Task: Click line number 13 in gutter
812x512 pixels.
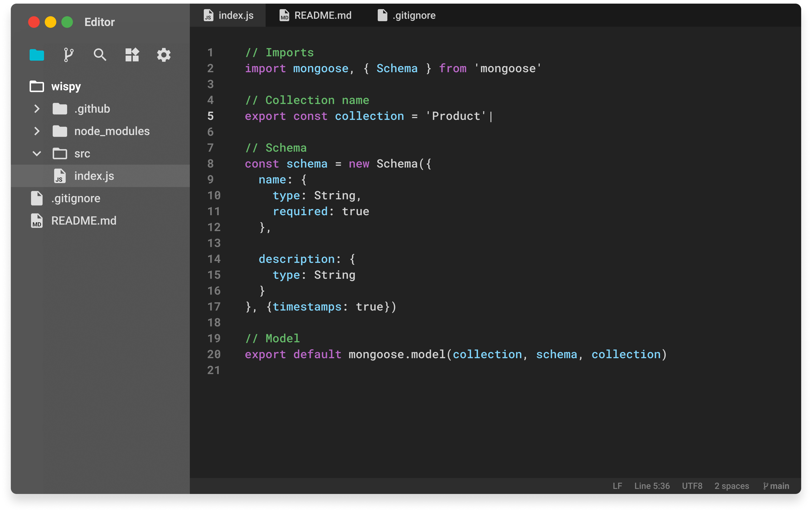Action: click(214, 243)
